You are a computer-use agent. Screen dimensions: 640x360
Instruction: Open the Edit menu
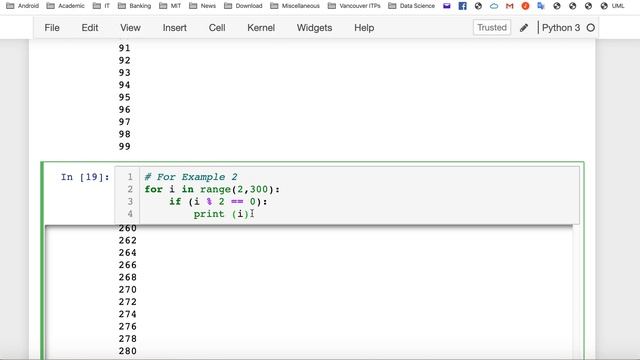[89, 28]
